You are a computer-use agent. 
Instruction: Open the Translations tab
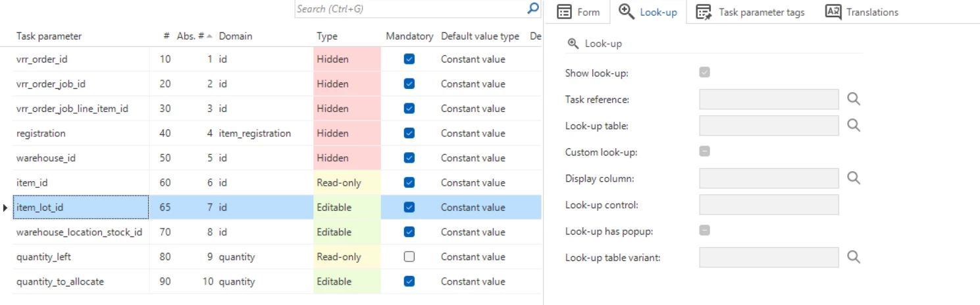click(862, 12)
